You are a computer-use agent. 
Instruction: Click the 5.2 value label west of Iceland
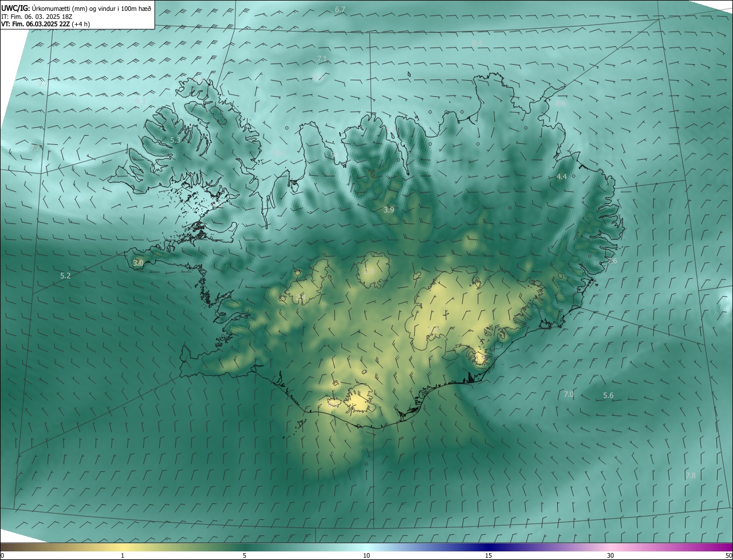click(65, 275)
